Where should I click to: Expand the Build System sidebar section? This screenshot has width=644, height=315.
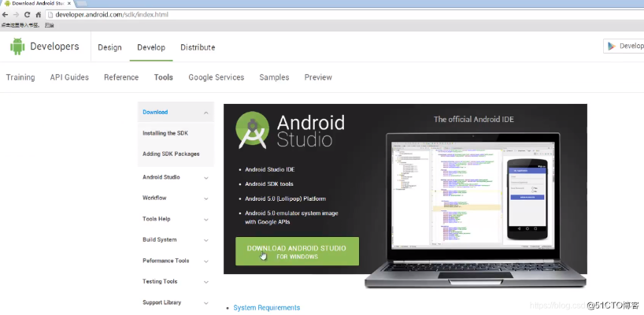(x=206, y=240)
